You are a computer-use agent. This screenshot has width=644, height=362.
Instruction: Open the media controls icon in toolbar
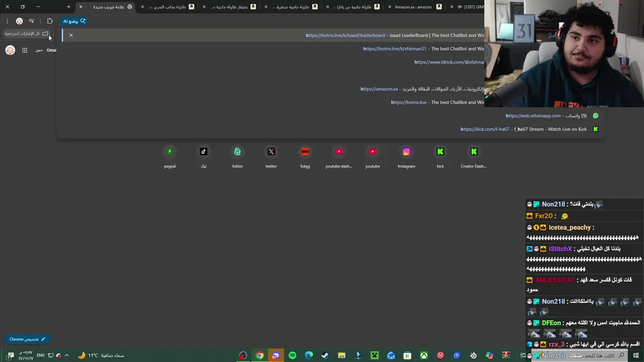pos(32,21)
